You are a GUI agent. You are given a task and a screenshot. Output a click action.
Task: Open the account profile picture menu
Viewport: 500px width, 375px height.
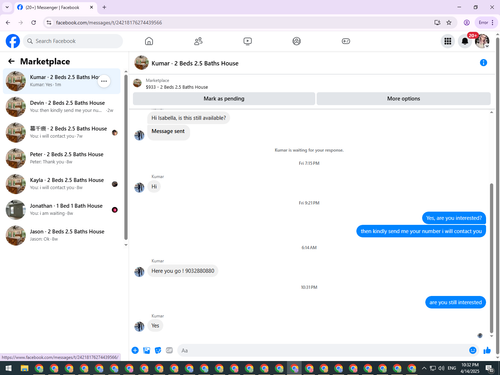point(482,41)
